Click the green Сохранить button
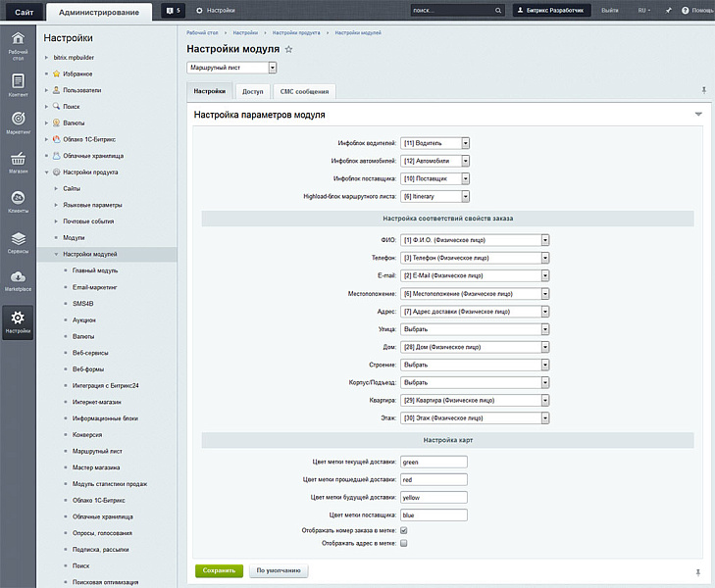 coord(218,569)
